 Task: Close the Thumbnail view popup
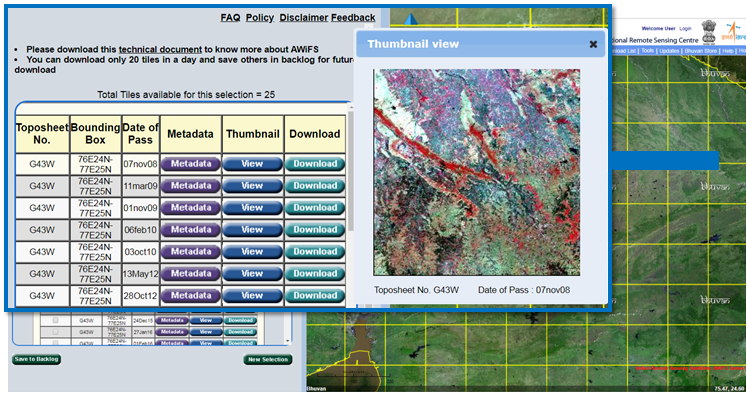pos(593,44)
